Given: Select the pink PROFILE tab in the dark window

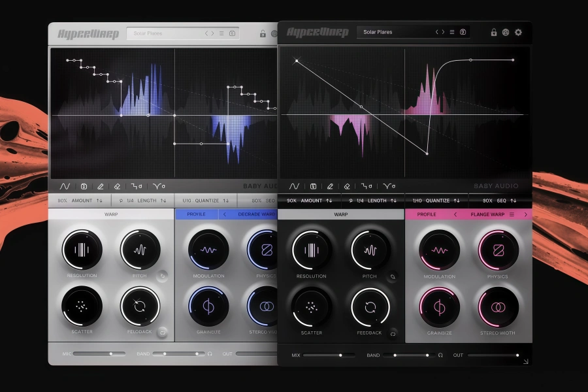Looking at the screenshot, I should (427, 214).
